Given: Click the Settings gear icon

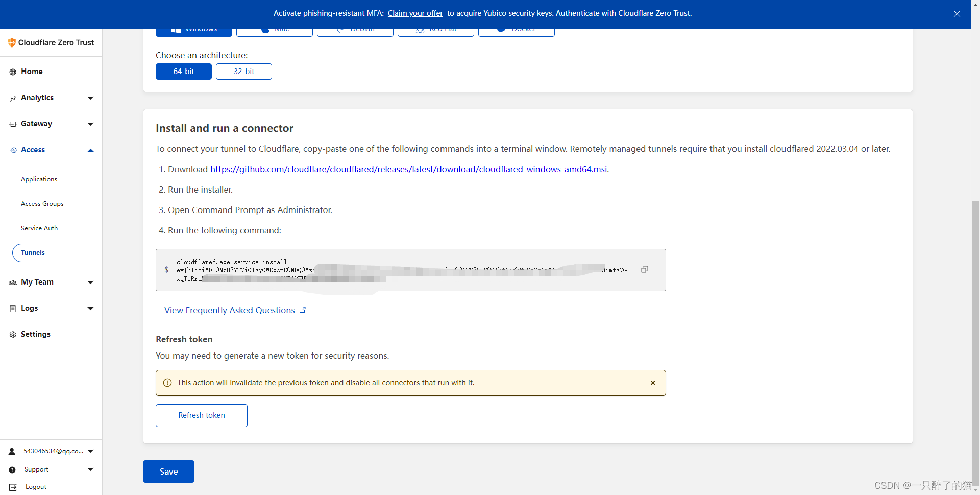Looking at the screenshot, I should (x=13, y=335).
